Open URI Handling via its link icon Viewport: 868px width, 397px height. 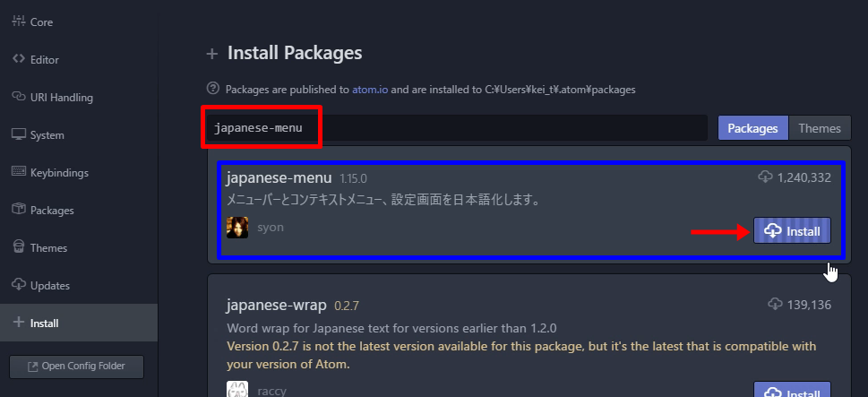point(19,97)
